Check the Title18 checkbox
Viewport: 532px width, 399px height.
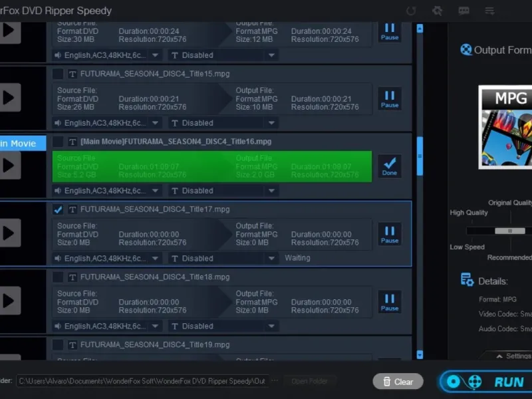(58, 277)
